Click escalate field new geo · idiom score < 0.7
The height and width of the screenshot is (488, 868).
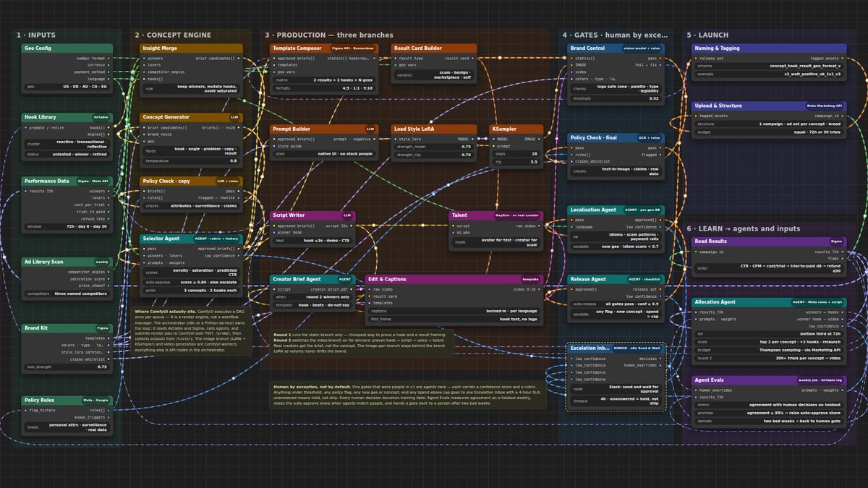[x=616, y=247]
